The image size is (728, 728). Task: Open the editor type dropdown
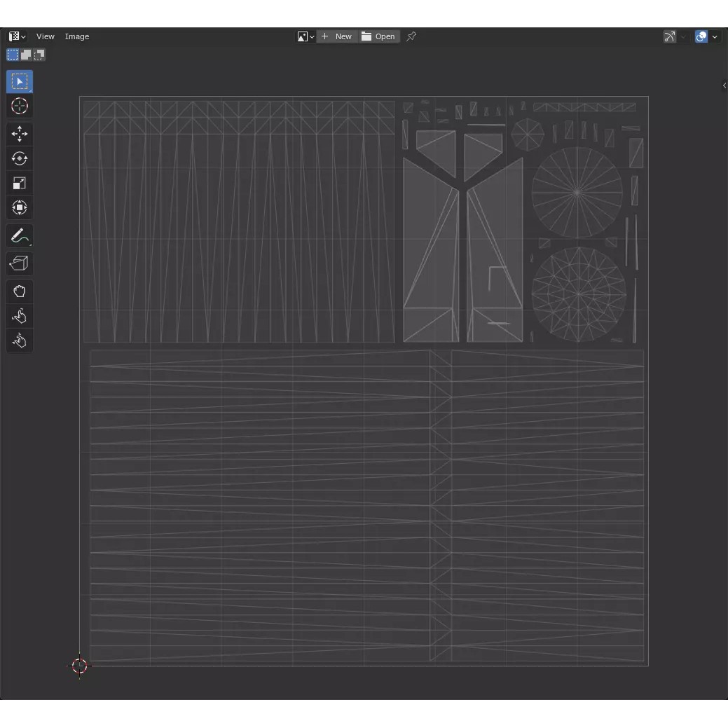tap(17, 36)
